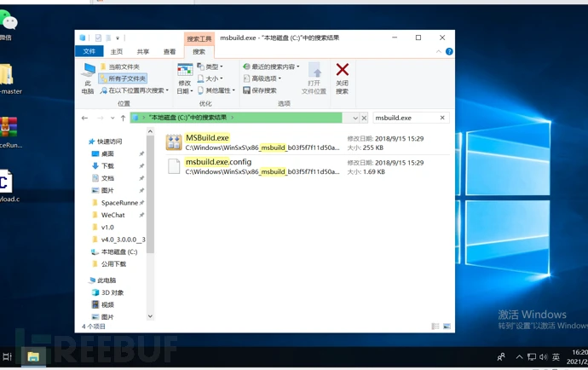Open Task View on taskbar
The height and width of the screenshot is (370, 588).
pyautogui.click(x=7, y=356)
